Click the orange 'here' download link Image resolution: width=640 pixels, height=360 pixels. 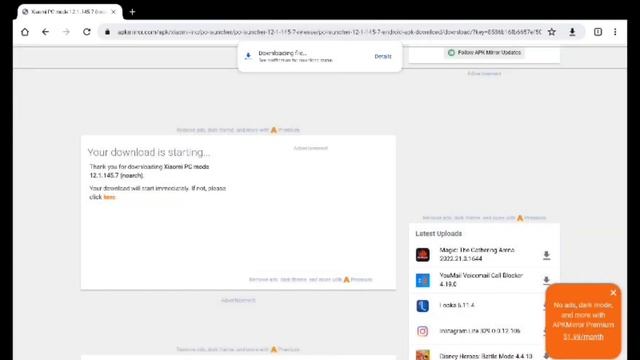109,197
